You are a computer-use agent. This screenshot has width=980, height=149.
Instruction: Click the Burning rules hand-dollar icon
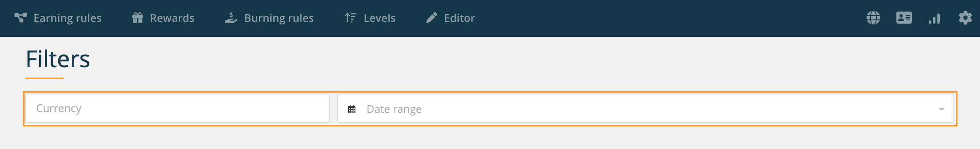[231, 18]
